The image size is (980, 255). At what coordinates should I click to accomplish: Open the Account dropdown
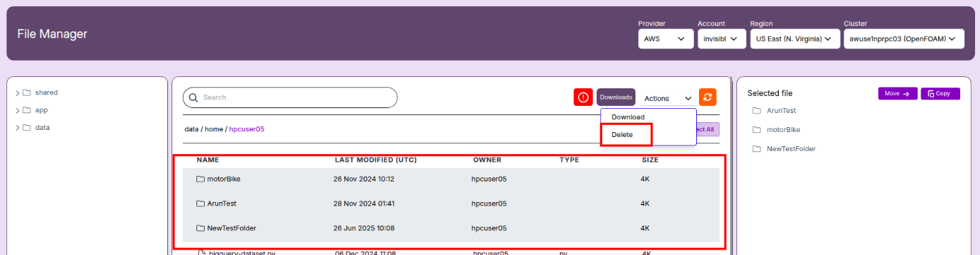click(x=721, y=39)
